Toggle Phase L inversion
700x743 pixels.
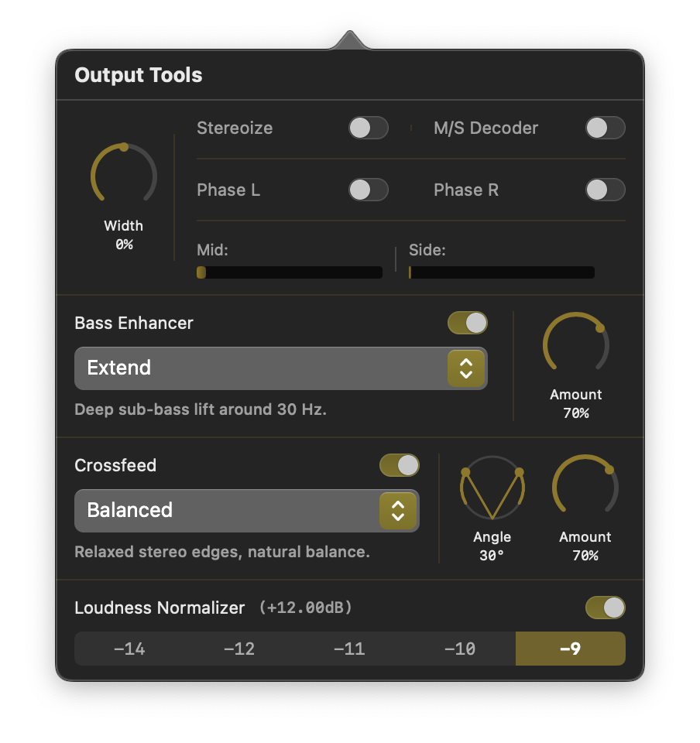coord(368,190)
